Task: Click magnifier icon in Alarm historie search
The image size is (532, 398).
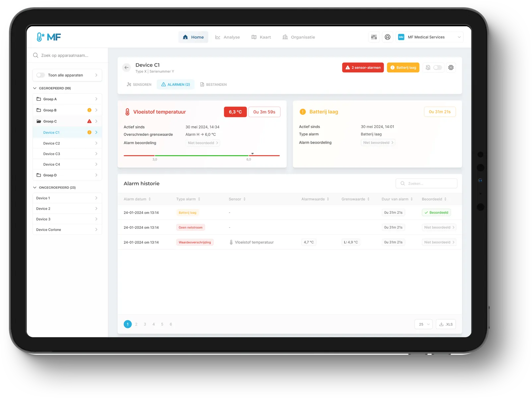Action: 403,183
